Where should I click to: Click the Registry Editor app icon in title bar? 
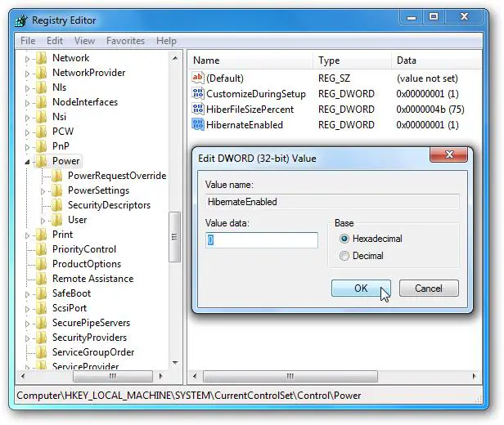click(x=21, y=20)
